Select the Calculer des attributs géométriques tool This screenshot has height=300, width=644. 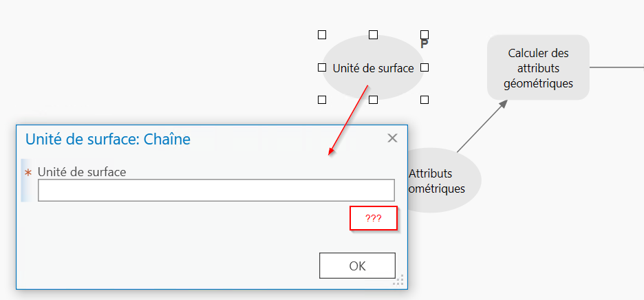tap(538, 67)
